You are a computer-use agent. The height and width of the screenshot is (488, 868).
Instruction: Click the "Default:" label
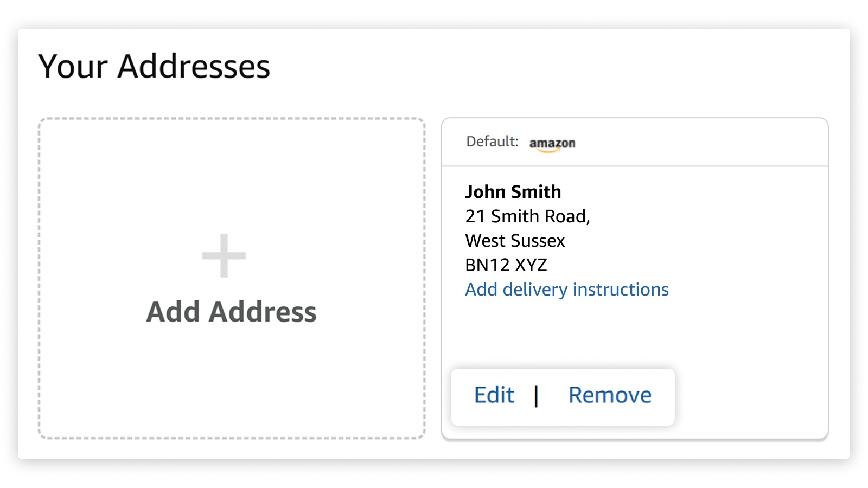(x=492, y=142)
